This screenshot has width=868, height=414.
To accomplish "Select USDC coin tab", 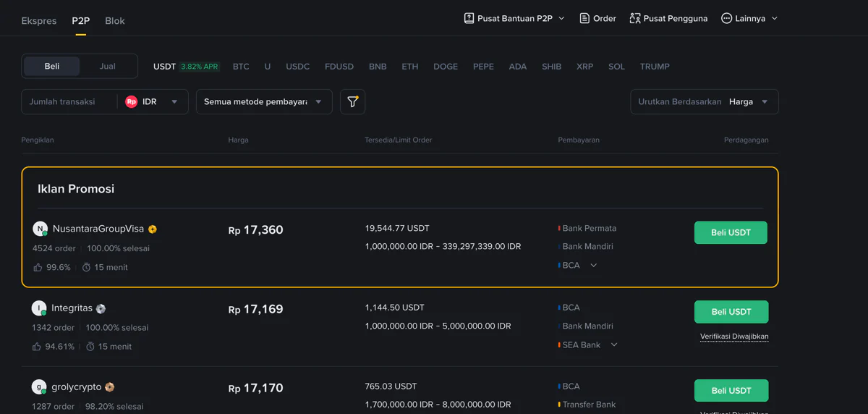I will 297,67.
